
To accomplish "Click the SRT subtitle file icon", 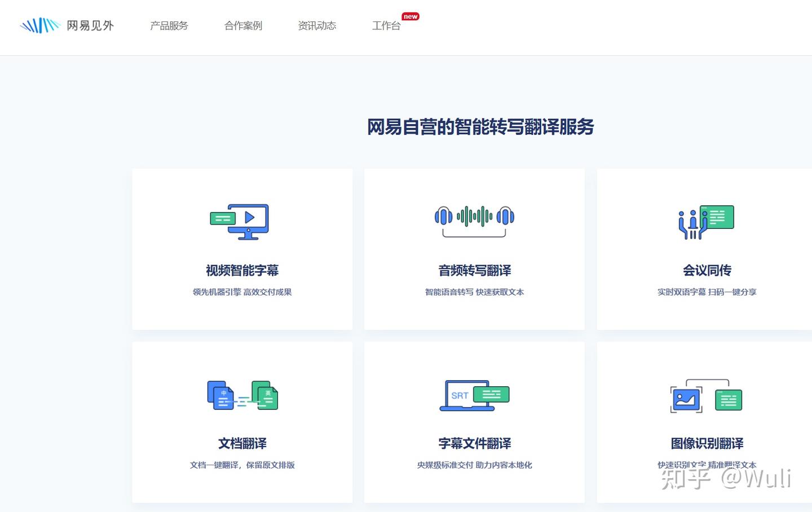I will tap(474, 395).
